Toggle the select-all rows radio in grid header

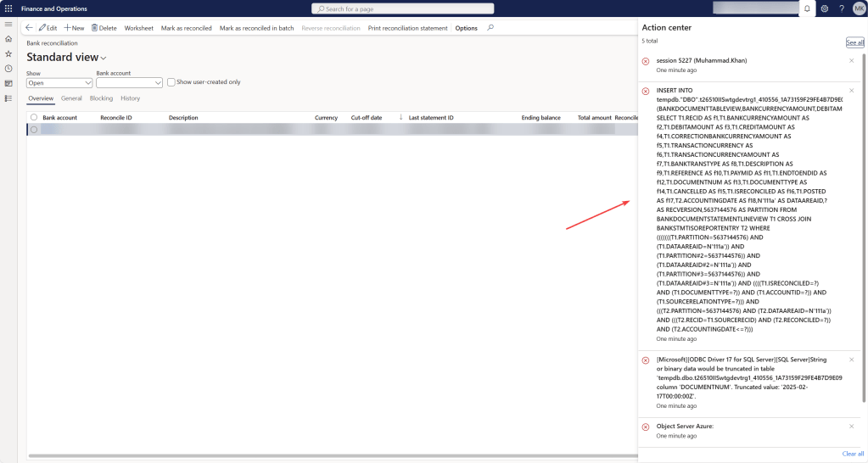[34, 118]
